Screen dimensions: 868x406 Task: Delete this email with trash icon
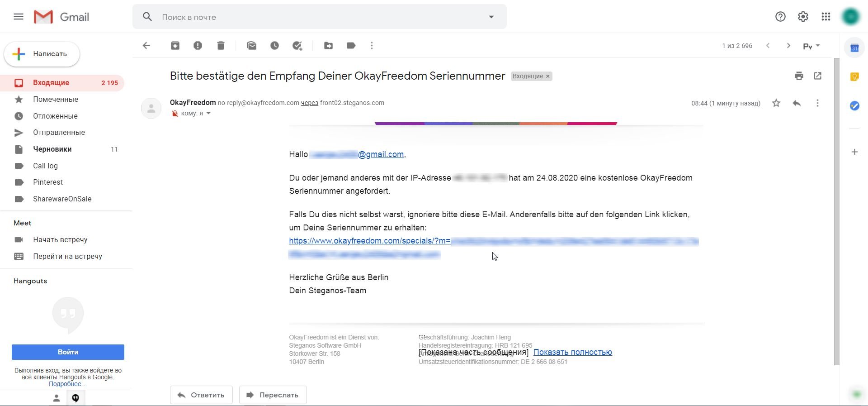coord(221,46)
